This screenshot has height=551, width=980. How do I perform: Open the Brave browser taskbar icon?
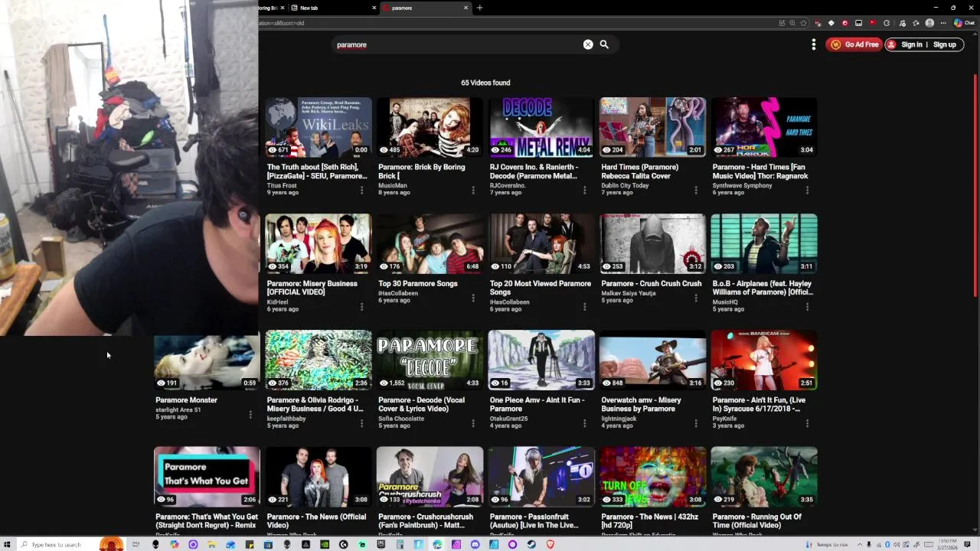[x=550, y=544]
